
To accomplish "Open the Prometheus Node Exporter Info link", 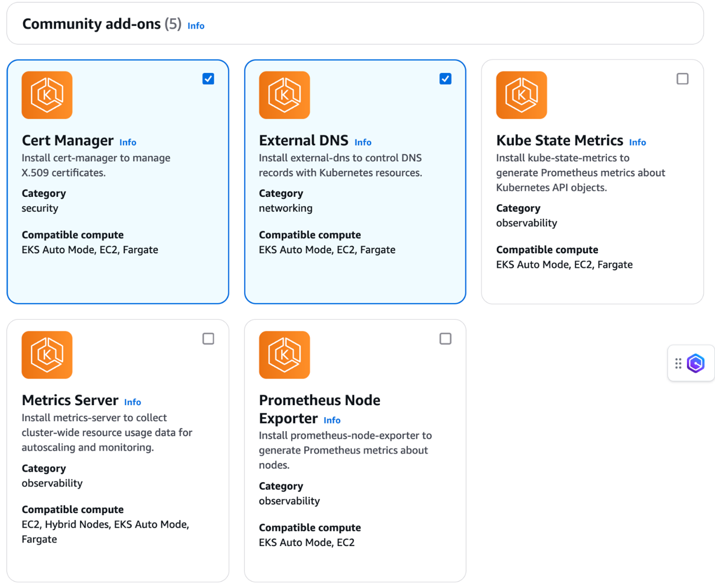I will coord(331,420).
